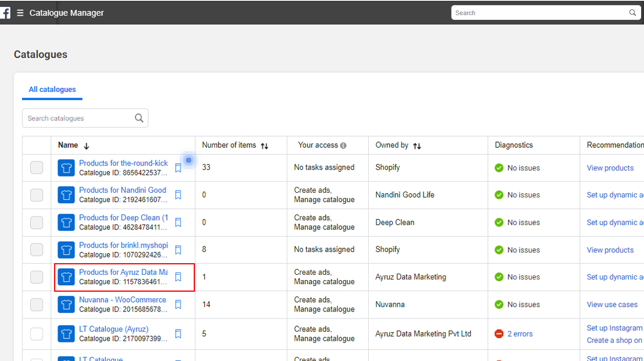Screen dimensions: 644x361
Task: Click Set up dynamic ads in Nandini row
Action: (x=615, y=195)
